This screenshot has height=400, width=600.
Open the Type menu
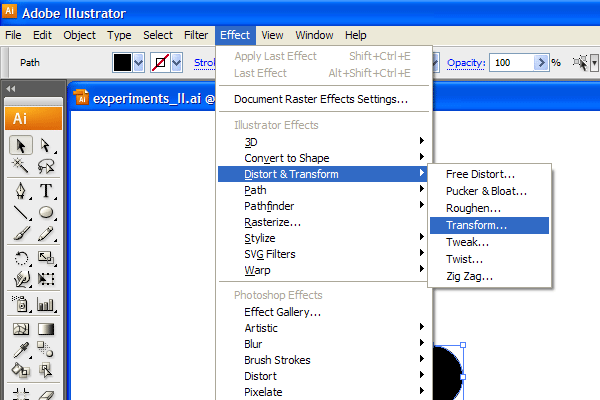coord(119,35)
